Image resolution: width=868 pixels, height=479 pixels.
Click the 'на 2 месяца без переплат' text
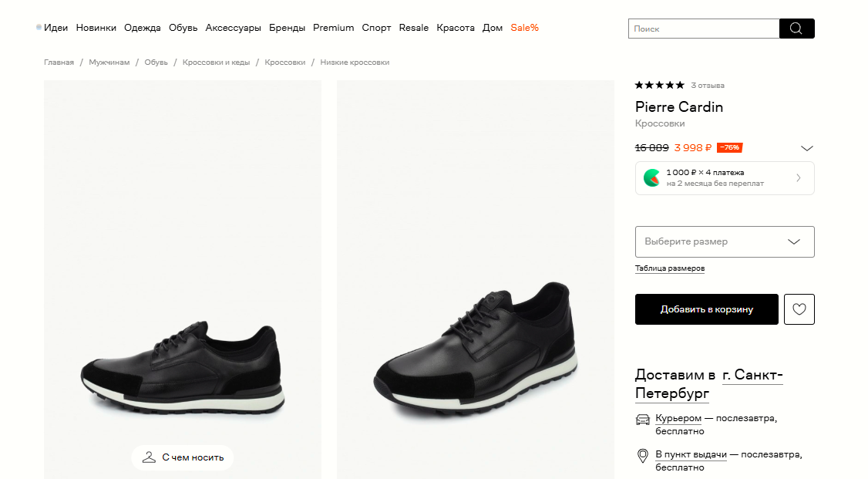pyautogui.click(x=715, y=184)
